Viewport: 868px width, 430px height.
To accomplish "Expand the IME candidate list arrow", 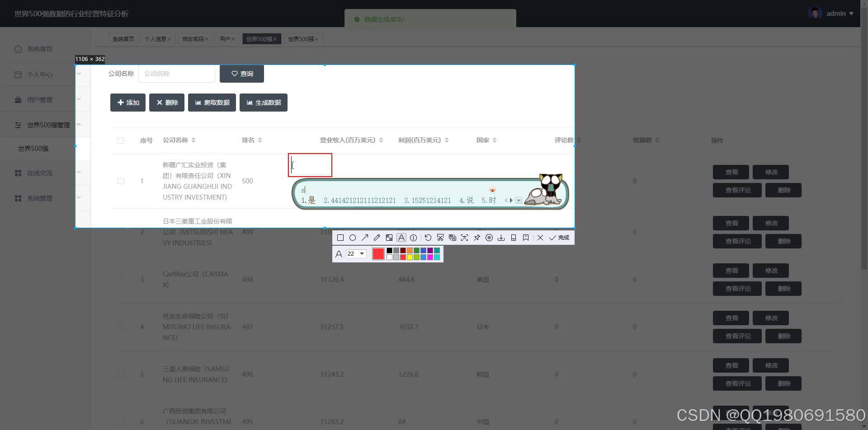I will (519, 201).
